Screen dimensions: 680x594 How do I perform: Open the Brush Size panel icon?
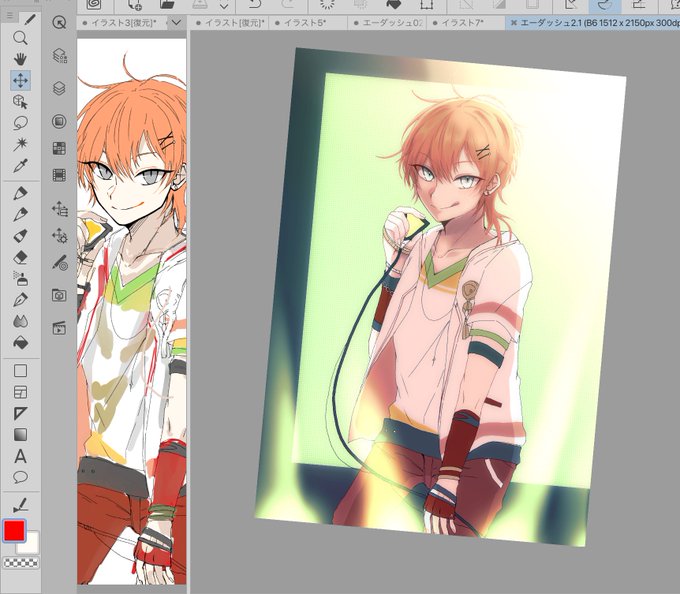click(x=59, y=263)
